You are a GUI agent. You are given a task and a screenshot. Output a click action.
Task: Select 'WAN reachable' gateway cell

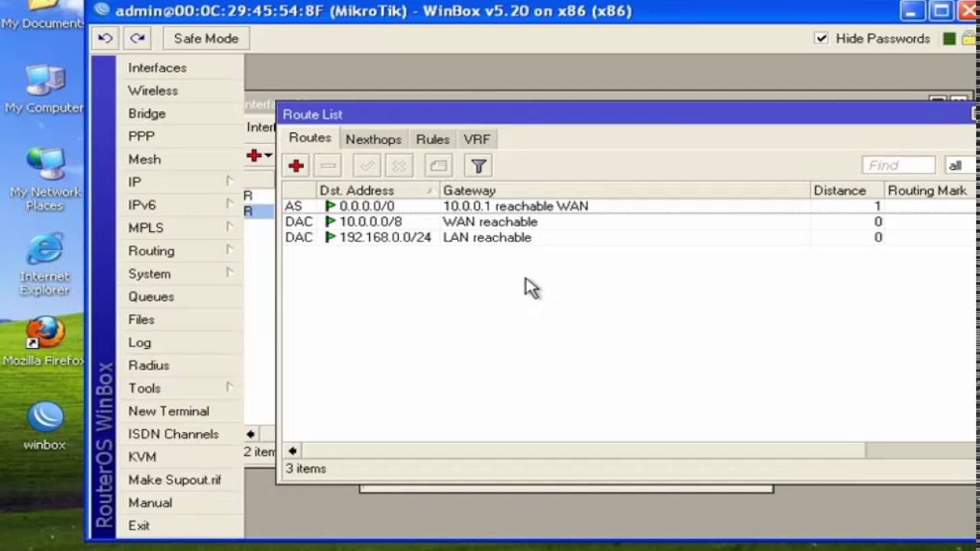490,222
